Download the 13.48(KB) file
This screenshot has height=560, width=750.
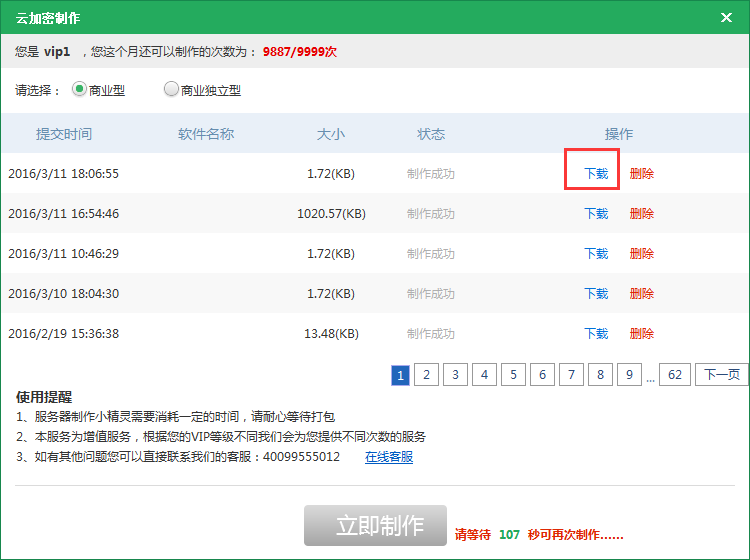tap(596, 333)
